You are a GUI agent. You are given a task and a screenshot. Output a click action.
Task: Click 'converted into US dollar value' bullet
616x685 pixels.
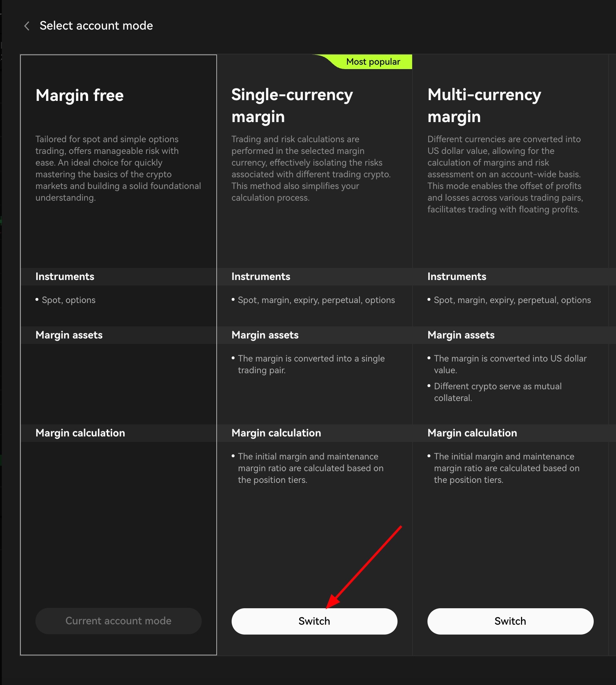510,364
